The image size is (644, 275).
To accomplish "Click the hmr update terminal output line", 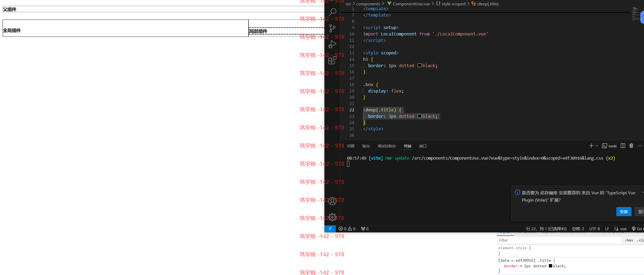I will (x=481, y=158).
